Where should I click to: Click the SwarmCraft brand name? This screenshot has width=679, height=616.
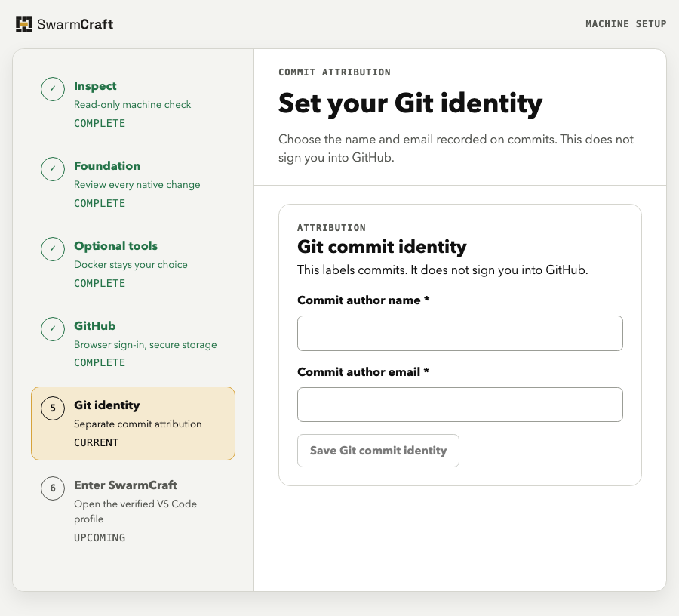[x=75, y=24]
